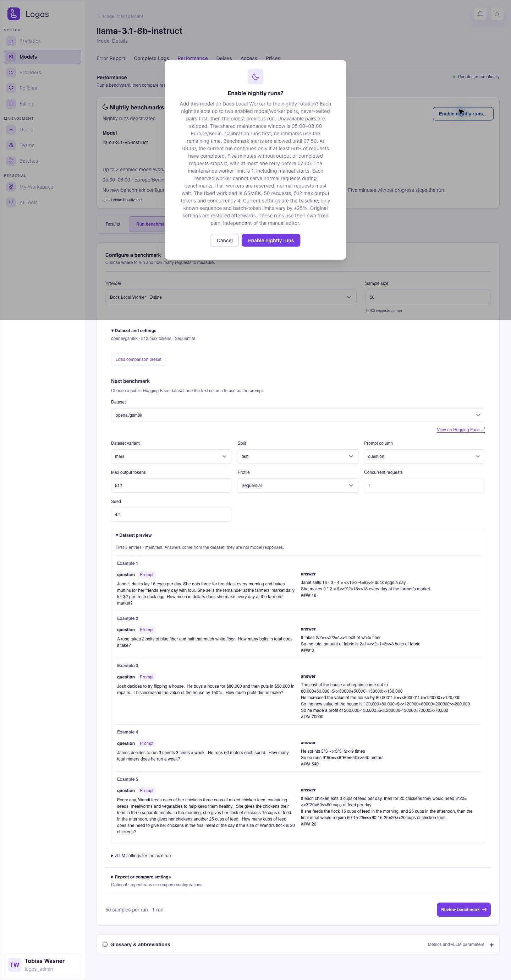The height and width of the screenshot is (980, 511).
Task: Open Batches via its stack icon
Action: click(x=11, y=161)
